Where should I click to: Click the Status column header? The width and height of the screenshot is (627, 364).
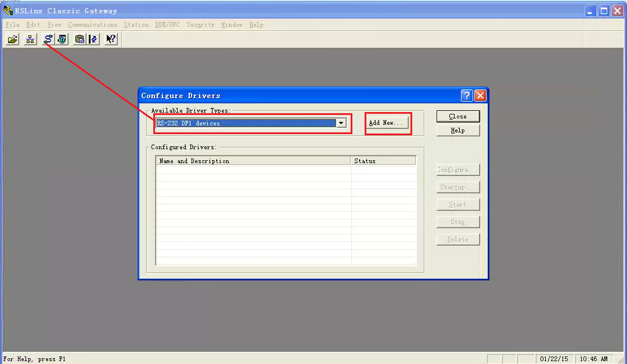tap(383, 161)
